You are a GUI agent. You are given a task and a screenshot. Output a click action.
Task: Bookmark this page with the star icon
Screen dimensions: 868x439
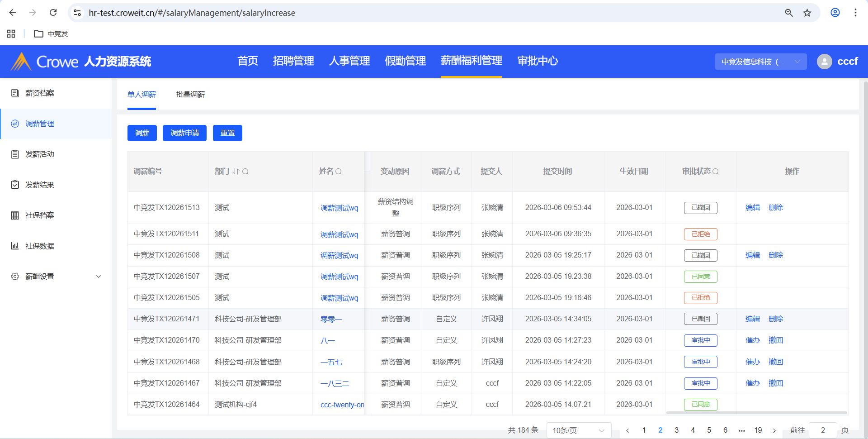(x=807, y=13)
